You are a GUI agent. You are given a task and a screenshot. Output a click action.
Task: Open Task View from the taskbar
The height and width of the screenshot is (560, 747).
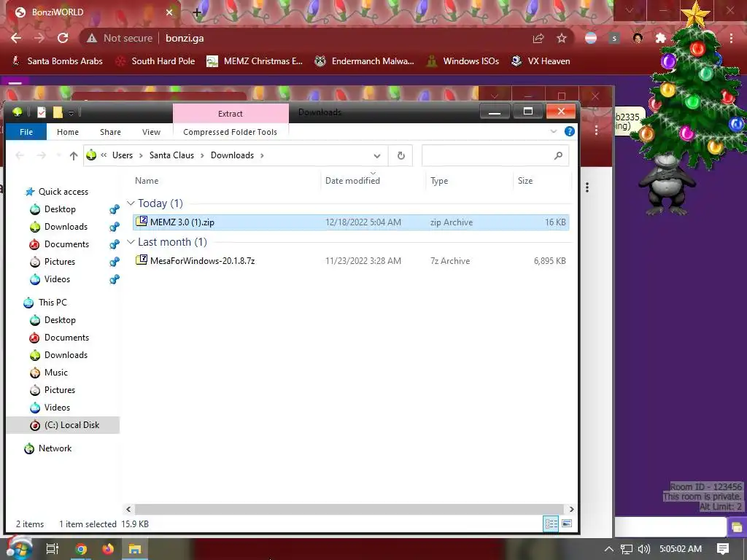[53, 549]
